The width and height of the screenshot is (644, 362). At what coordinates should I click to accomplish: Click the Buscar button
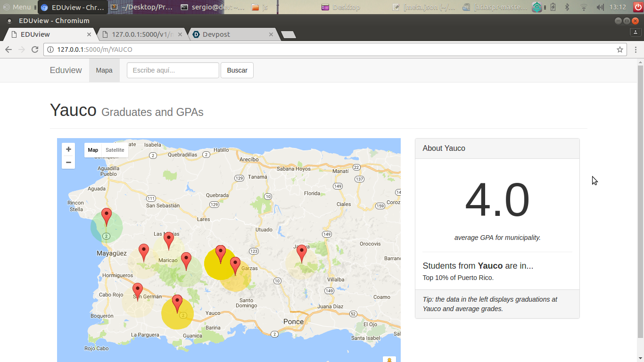pos(237,70)
